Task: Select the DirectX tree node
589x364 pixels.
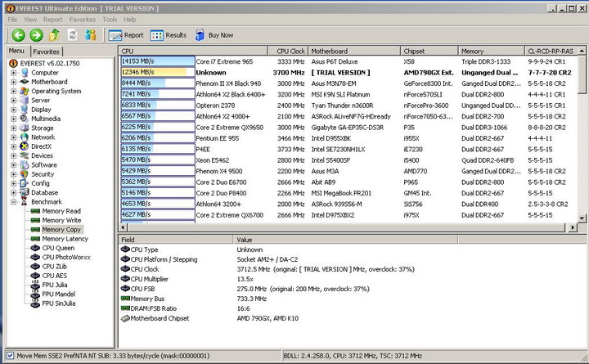Action: coord(41,146)
